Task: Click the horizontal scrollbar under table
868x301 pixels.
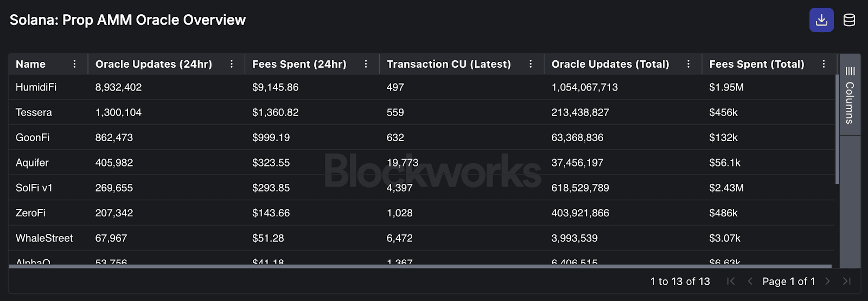Action: [419, 266]
